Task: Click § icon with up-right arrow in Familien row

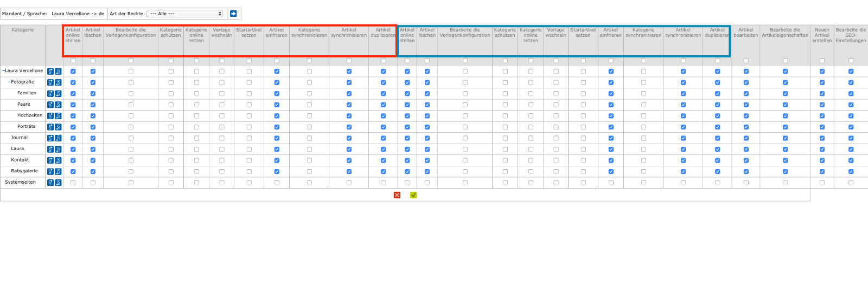Action: point(50,94)
